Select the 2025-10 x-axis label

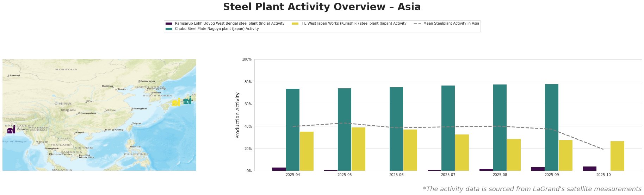click(x=603, y=175)
